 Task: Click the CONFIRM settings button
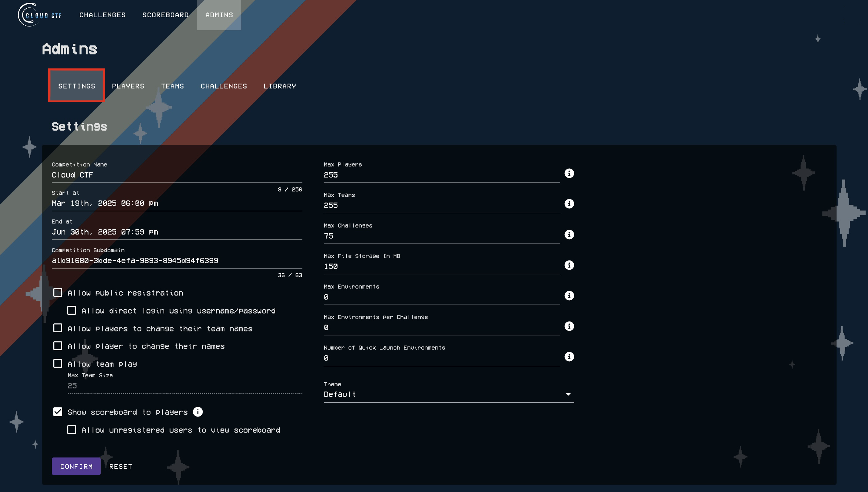click(76, 466)
